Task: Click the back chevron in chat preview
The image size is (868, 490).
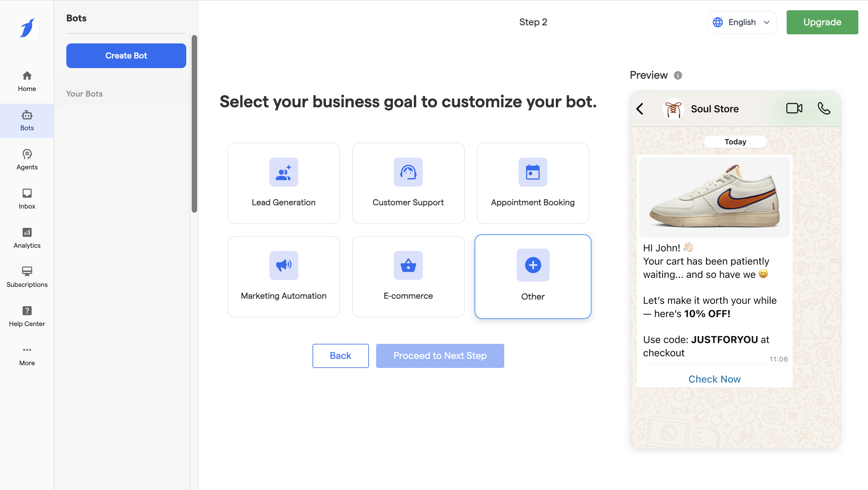Action: pos(640,108)
